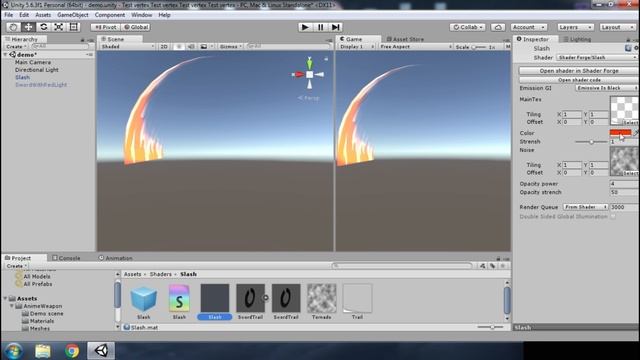Viewport: 640px width, 360px height.
Task: Adjust the Strengh slider
Action: point(591,142)
